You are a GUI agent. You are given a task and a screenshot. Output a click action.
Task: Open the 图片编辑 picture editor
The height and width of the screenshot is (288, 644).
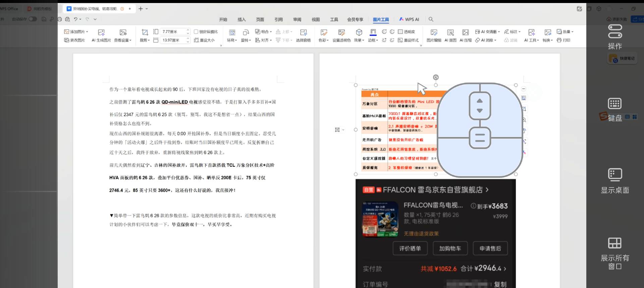(434, 32)
